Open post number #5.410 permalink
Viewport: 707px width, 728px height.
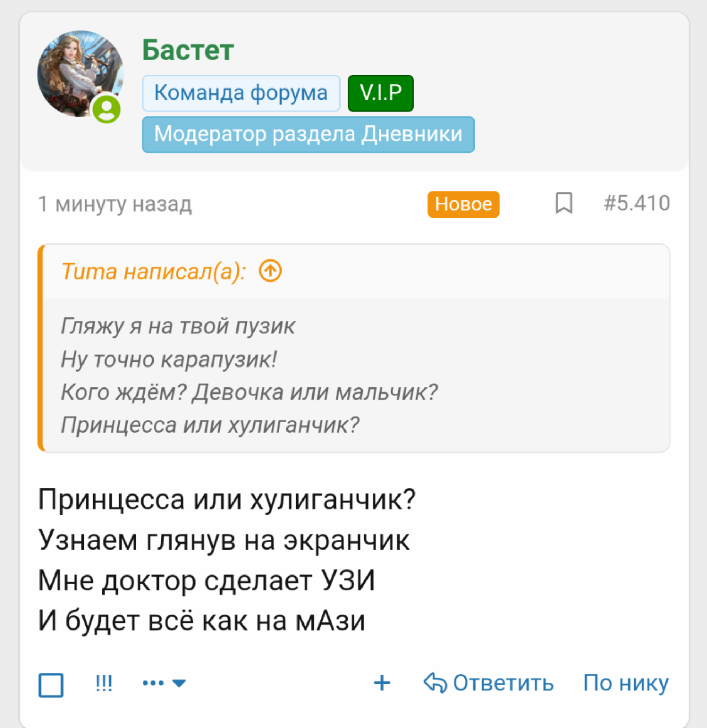click(637, 203)
